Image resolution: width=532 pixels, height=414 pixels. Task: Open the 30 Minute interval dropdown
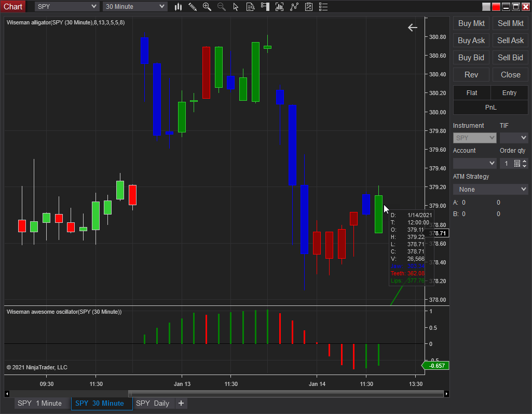click(135, 6)
